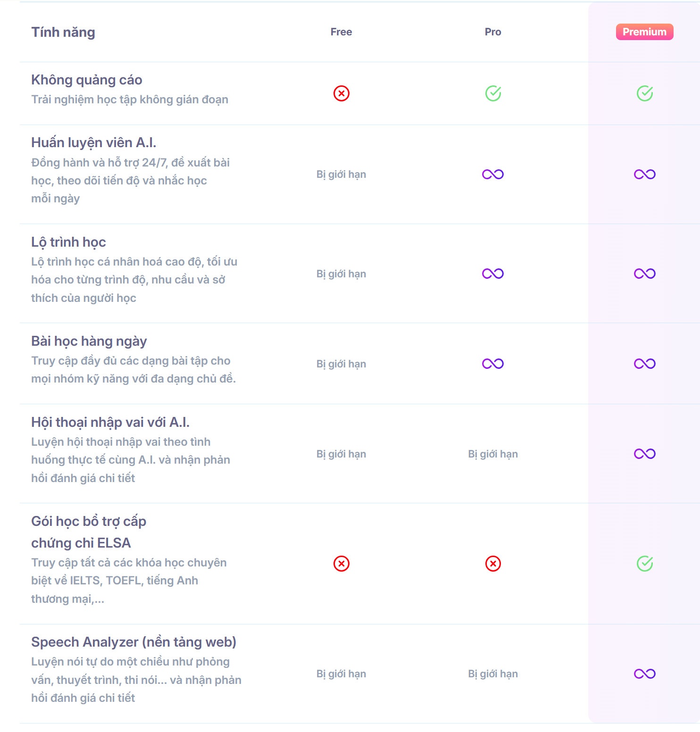Click Premium infinity icon for Bài học hàng ngày

644,364
